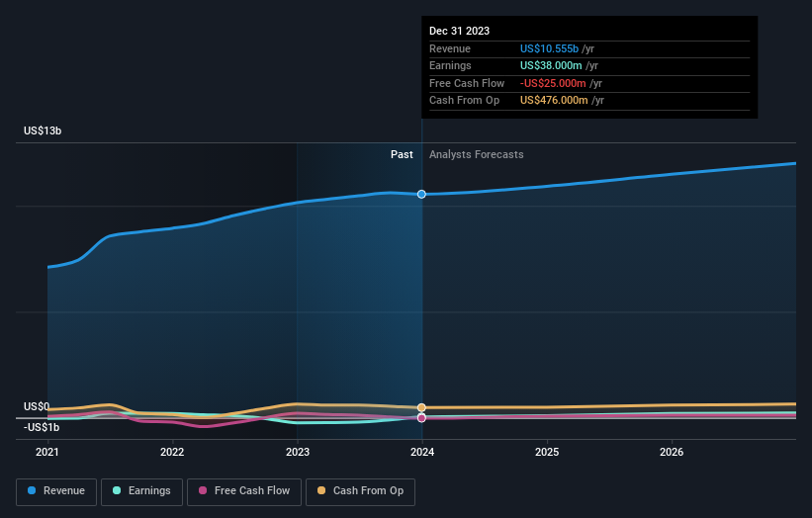This screenshot has width=812, height=518.
Task: Click the 2022 x-axis label
Action: [172, 453]
